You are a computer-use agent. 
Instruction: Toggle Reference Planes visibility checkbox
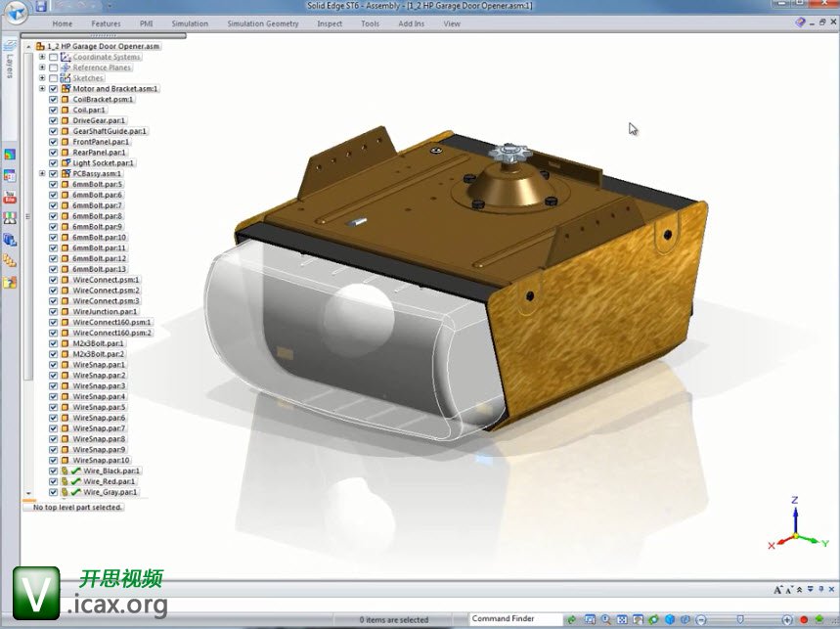(54, 67)
